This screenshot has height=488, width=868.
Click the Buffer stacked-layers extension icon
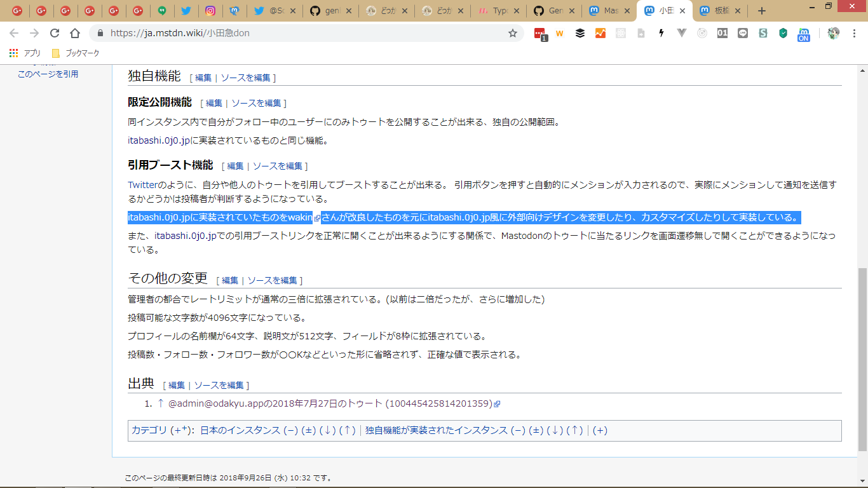pyautogui.click(x=580, y=34)
